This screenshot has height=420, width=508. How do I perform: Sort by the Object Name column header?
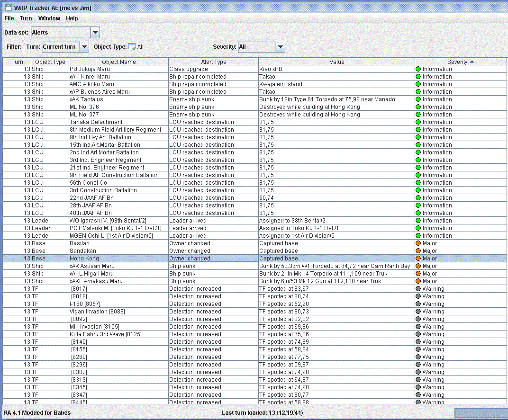coord(118,62)
